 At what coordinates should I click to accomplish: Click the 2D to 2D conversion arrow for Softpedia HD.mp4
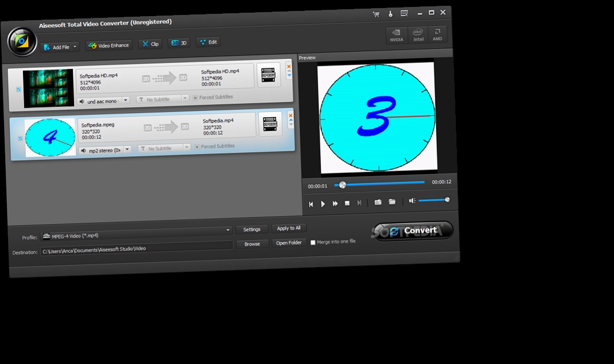164,78
